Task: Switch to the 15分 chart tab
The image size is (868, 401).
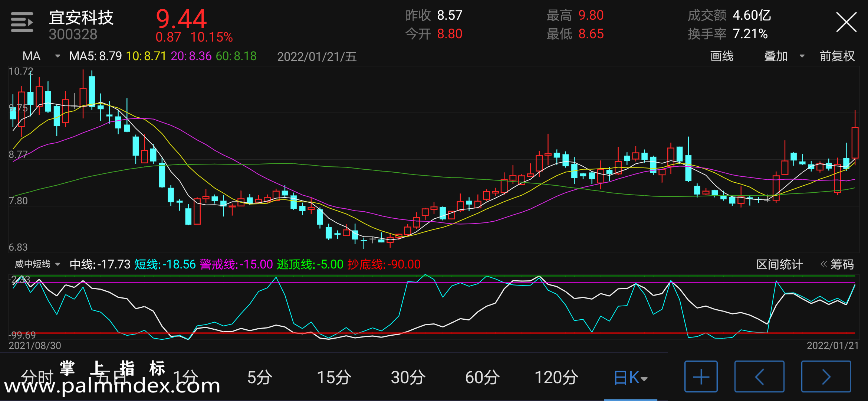Action: point(334,377)
